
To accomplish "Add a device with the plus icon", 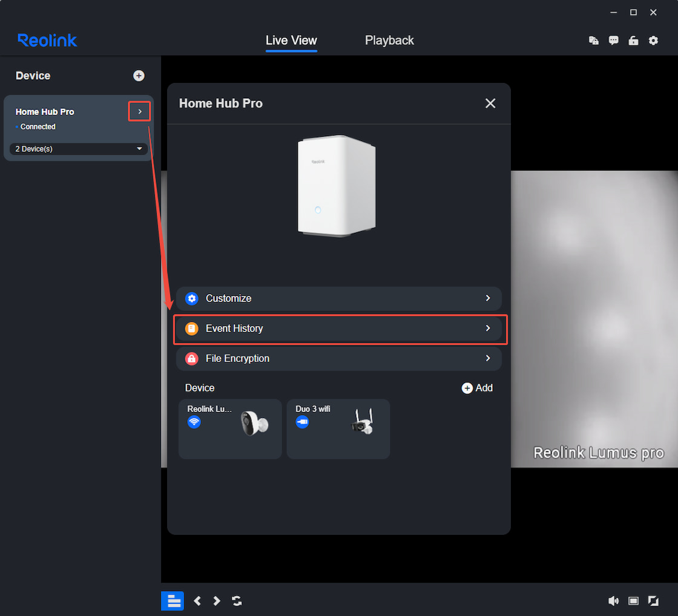I will click(139, 76).
